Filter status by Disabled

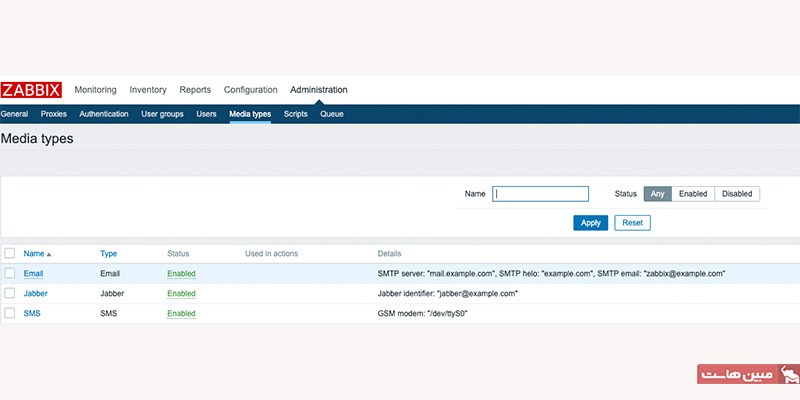click(x=737, y=194)
